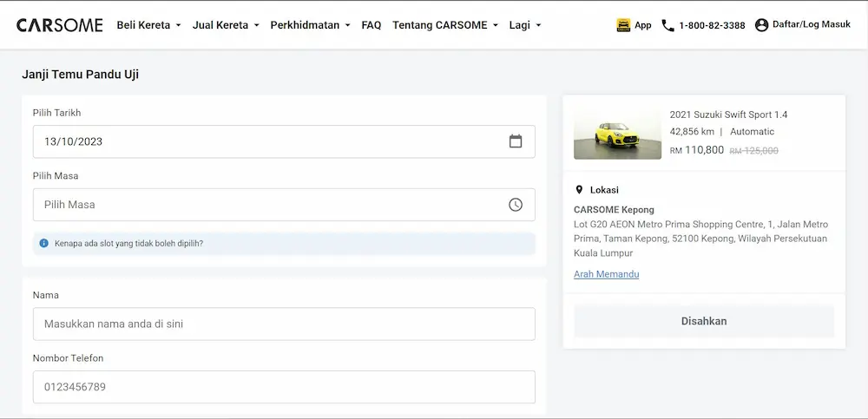Viewport: 868px width, 419px height.
Task: Open the calendar icon in date field
Action: [516, 141]
